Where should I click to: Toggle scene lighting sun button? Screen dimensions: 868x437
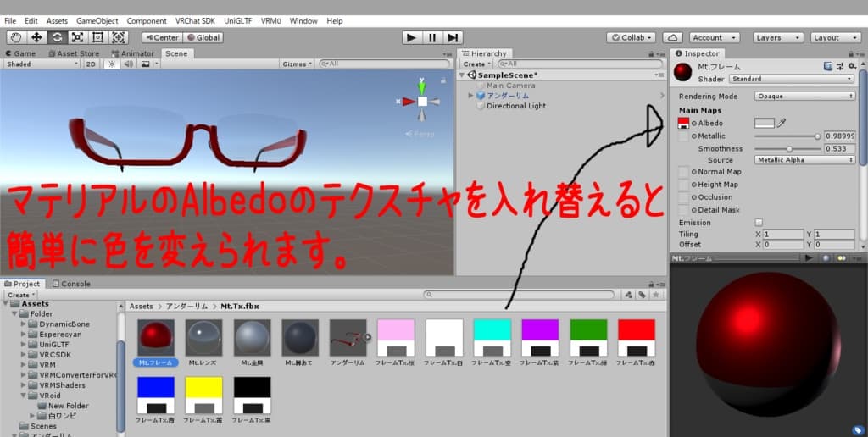pos(111,64)
